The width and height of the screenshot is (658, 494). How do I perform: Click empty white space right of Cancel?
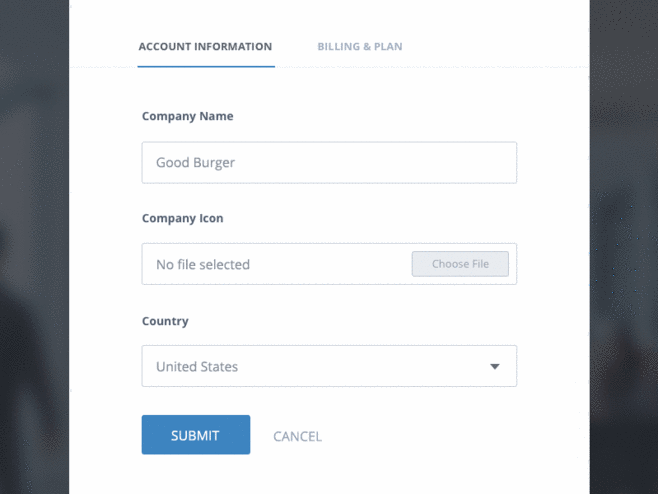440,436
